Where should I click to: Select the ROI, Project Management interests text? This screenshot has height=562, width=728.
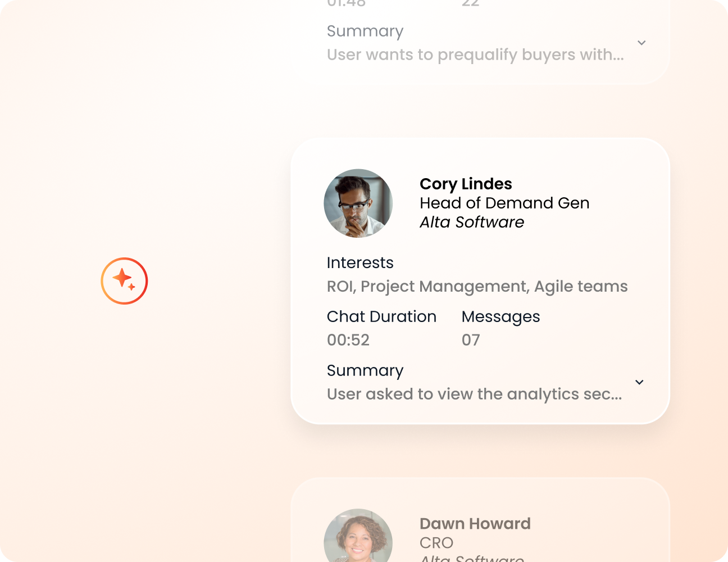click(x=477, y=287)
